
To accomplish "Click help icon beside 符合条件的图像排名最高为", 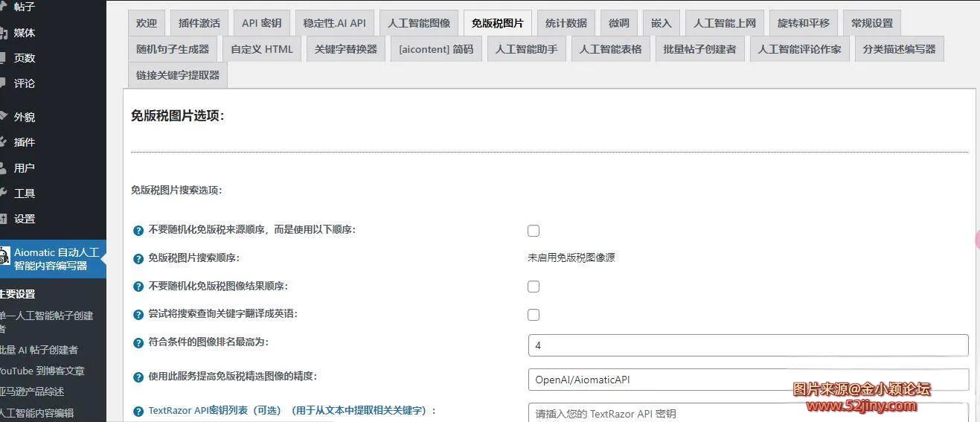I will click(138, 343).
